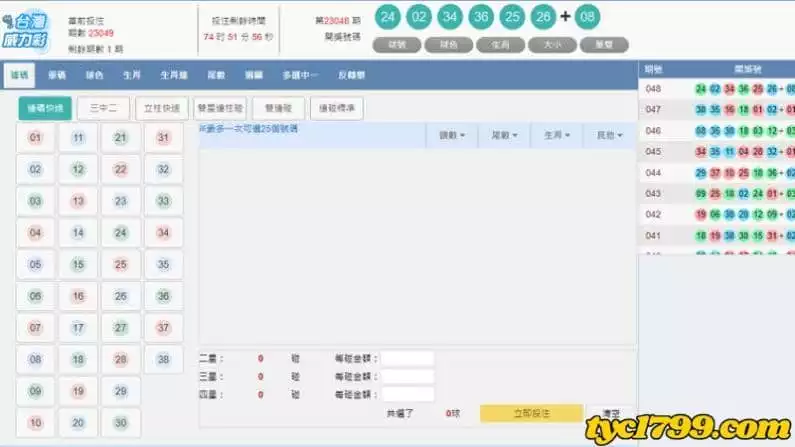
Task: Pick number 12 in the number grid
Action: (x=78, y=169)
